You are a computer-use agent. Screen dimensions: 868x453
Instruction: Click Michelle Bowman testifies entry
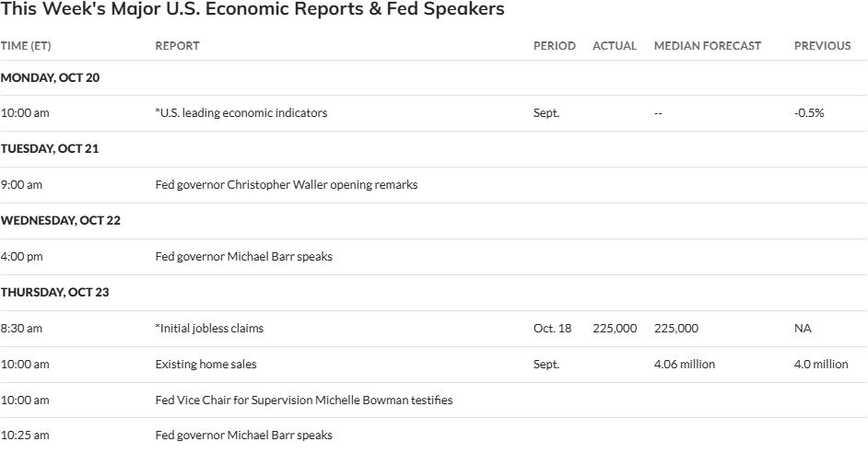pos(303,401)
